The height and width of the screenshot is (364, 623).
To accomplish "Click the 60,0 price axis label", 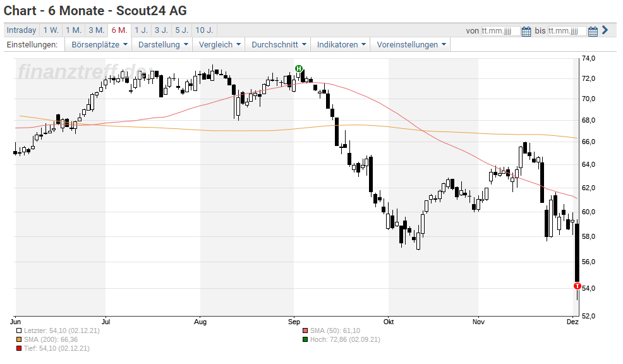I will click(588, 212).
